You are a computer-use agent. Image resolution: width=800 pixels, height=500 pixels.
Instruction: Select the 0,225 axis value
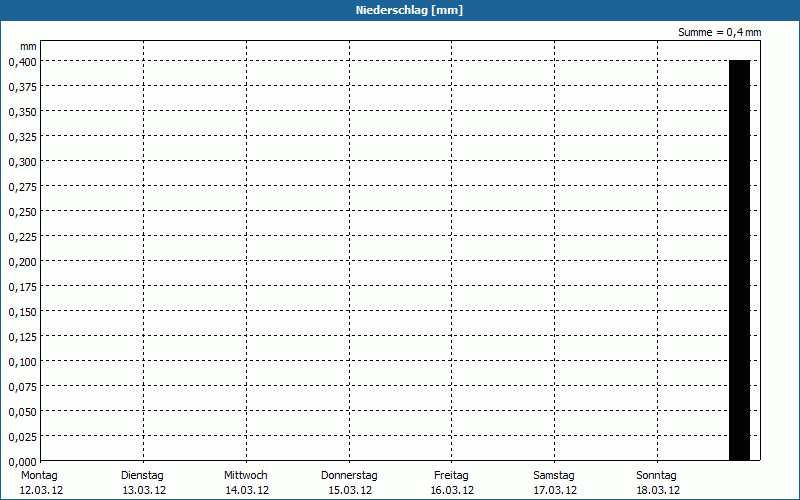pos(22,237)
